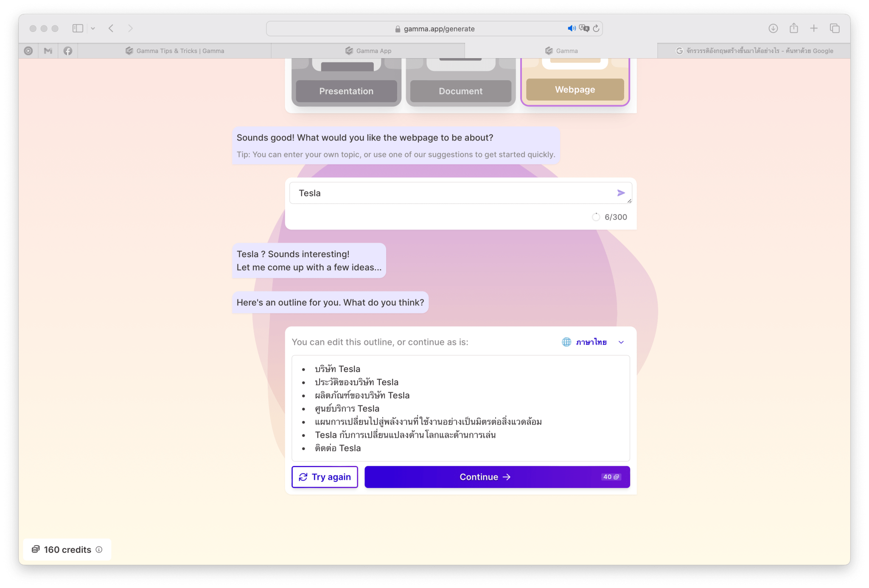Submit topic with the send arrow

(621, 193)
